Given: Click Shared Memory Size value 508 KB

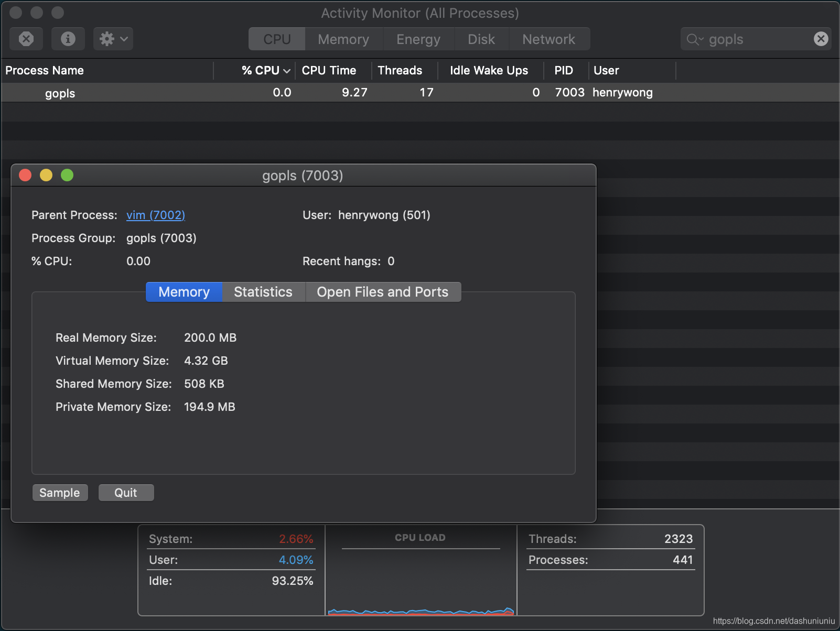Looking at the screenshot, I should tap(204, 384).
